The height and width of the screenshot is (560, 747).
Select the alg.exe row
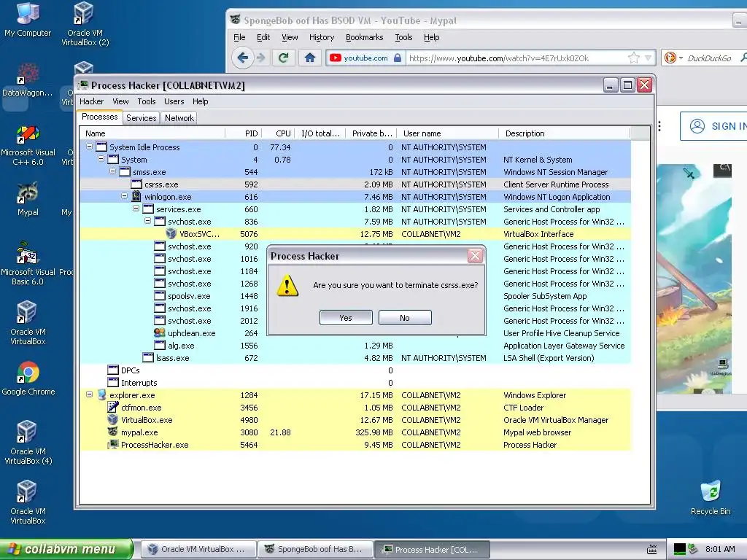click(355, 346)
